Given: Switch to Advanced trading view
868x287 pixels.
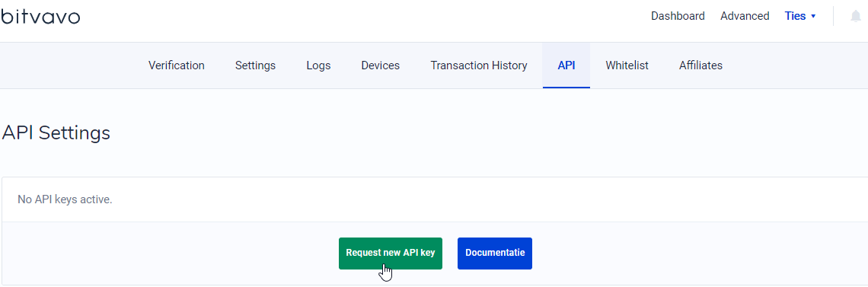Looking at the screenshot, I should tap(745, 16).
